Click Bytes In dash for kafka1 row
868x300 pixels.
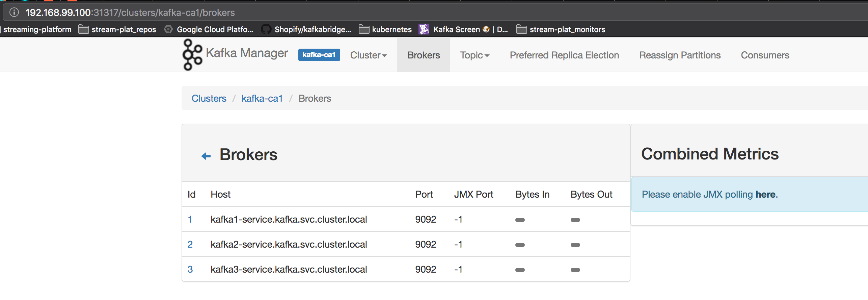(x=520, y=220)
